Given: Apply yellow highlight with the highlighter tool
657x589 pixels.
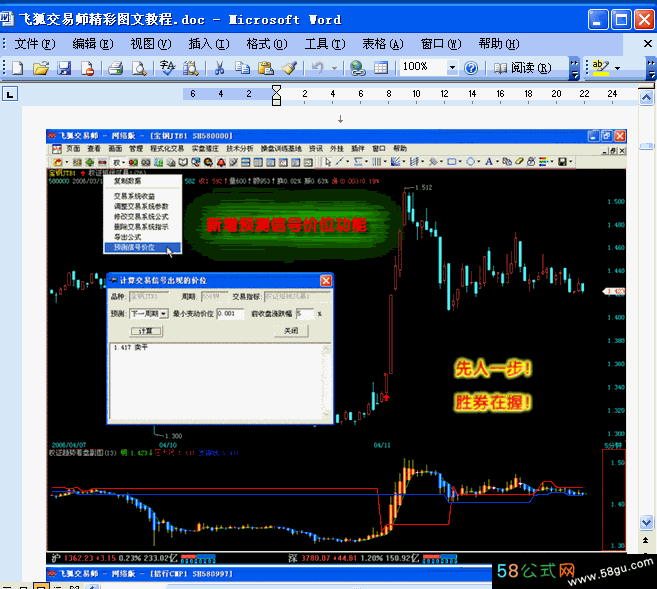Looking at the screenshot, I should tap(601, 68).
